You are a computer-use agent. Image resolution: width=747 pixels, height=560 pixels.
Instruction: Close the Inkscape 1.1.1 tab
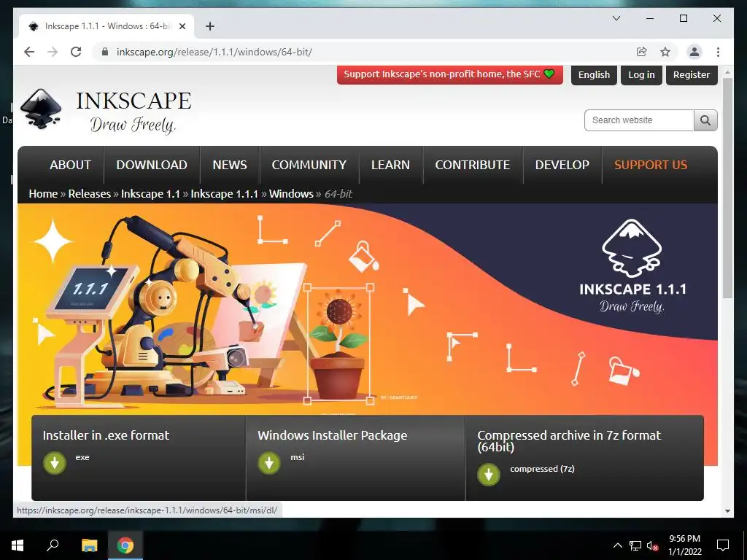click(x=182, y=26)
